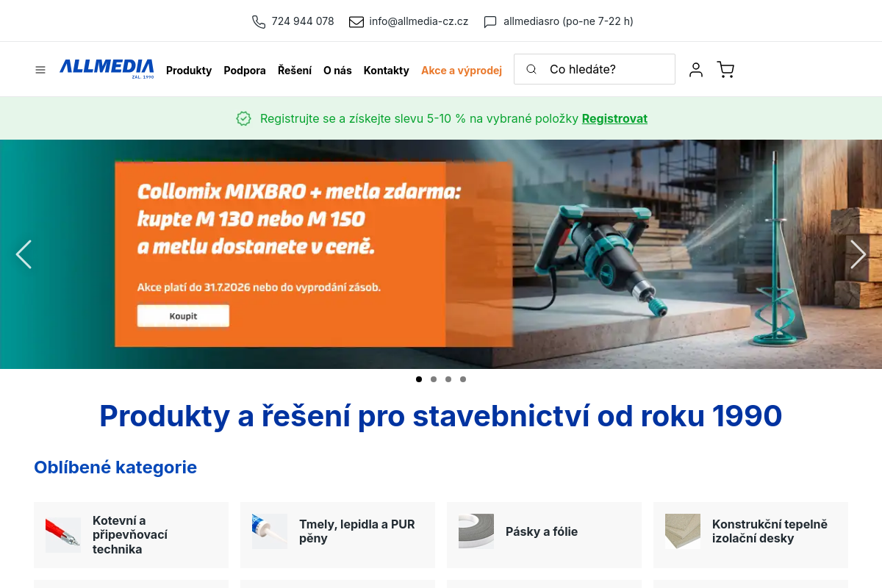Click the Collomix MIXBRO banner image
This screenshot has width=882, height=588.
click(x=441, y=254)
